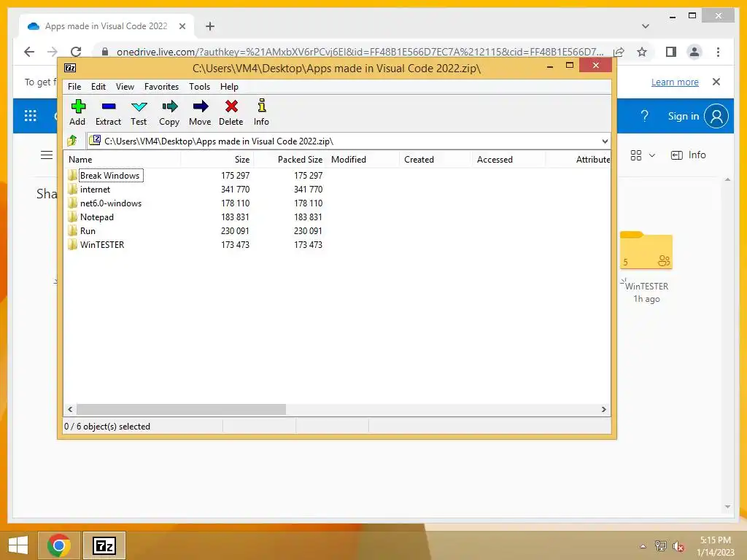Open the File menu
The image size is (747, 560).
click(74, 87)
